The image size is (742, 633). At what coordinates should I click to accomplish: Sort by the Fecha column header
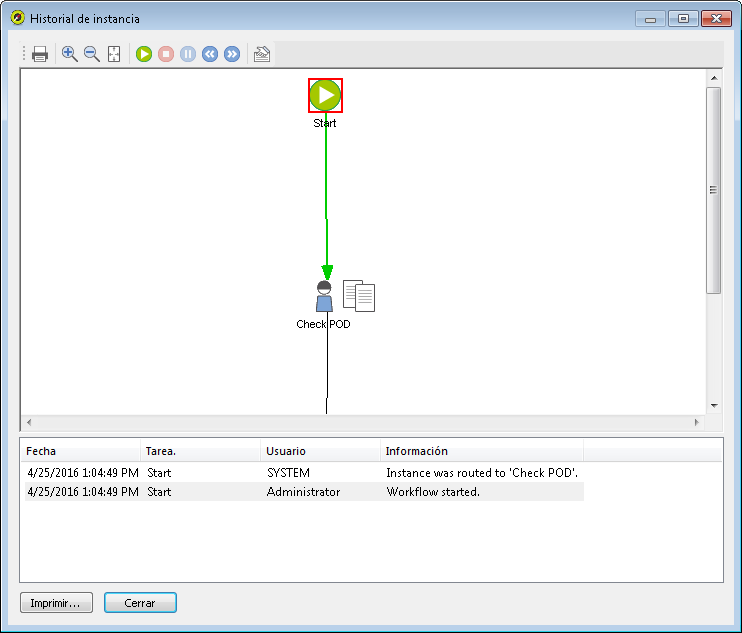tap(80, 451)
